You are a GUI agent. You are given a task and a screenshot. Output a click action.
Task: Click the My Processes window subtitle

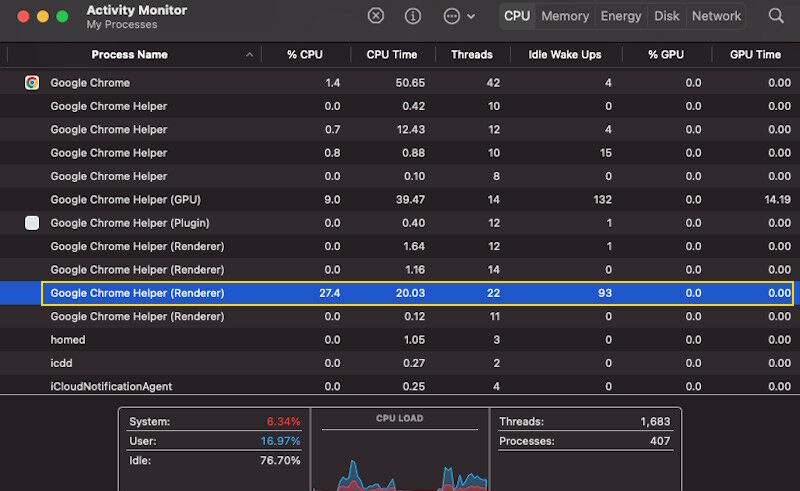122,24
